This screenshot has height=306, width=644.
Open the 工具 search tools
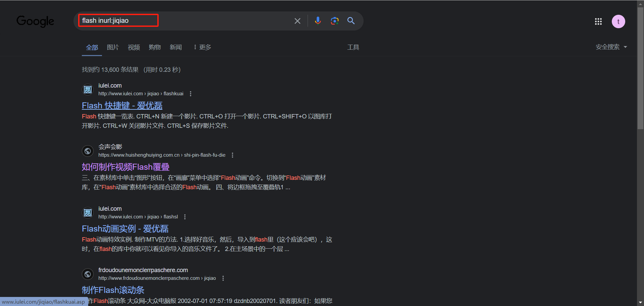(353, 47)
